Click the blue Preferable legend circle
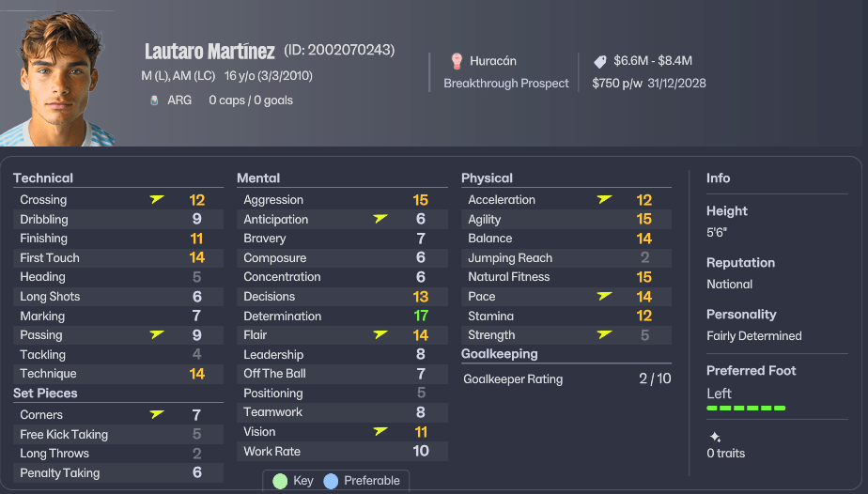The width and height of the screenshot is (868, 494). tap(331, 481)
